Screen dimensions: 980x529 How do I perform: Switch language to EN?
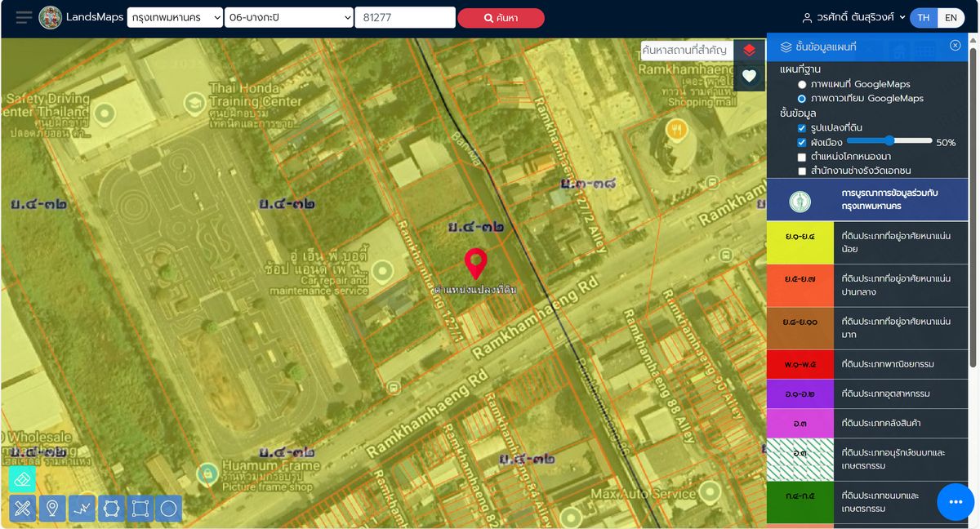click(951, 16)
